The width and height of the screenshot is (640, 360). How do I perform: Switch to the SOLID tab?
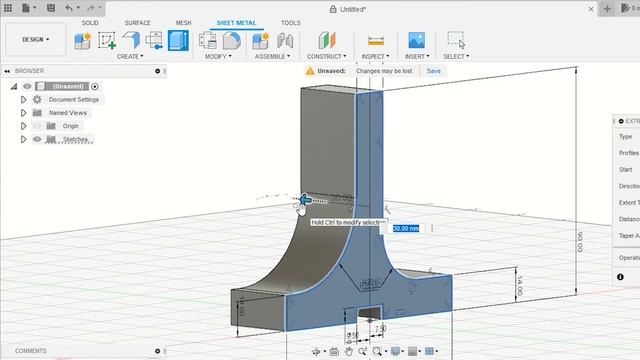coord(90,23)
